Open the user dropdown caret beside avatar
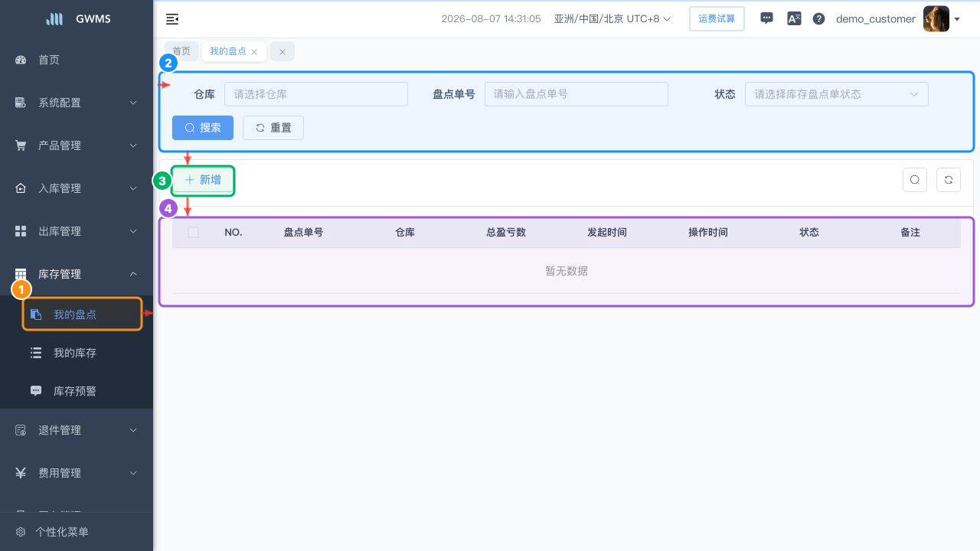The width and height of the screenshot is (980, 551). pyautogui.click(x=957, y=19)
